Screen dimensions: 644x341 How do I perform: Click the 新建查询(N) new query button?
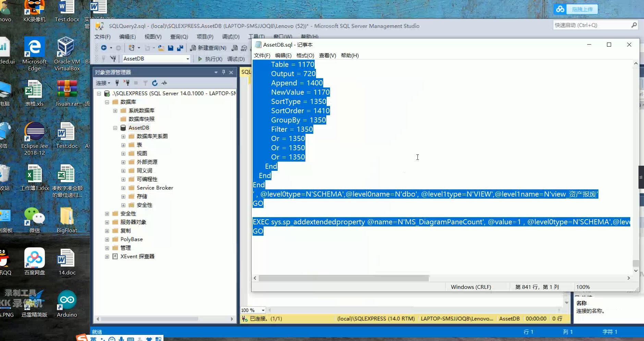(208, 48)
